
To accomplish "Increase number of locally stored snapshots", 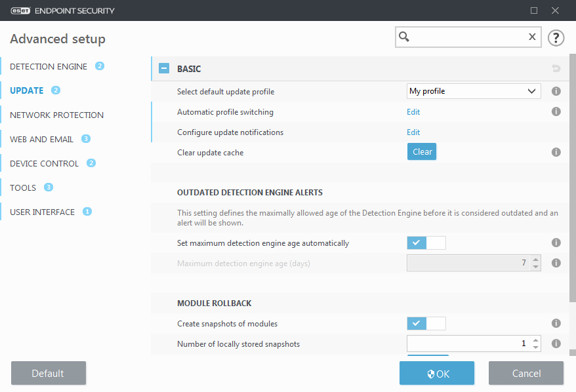I will point(535,340).
